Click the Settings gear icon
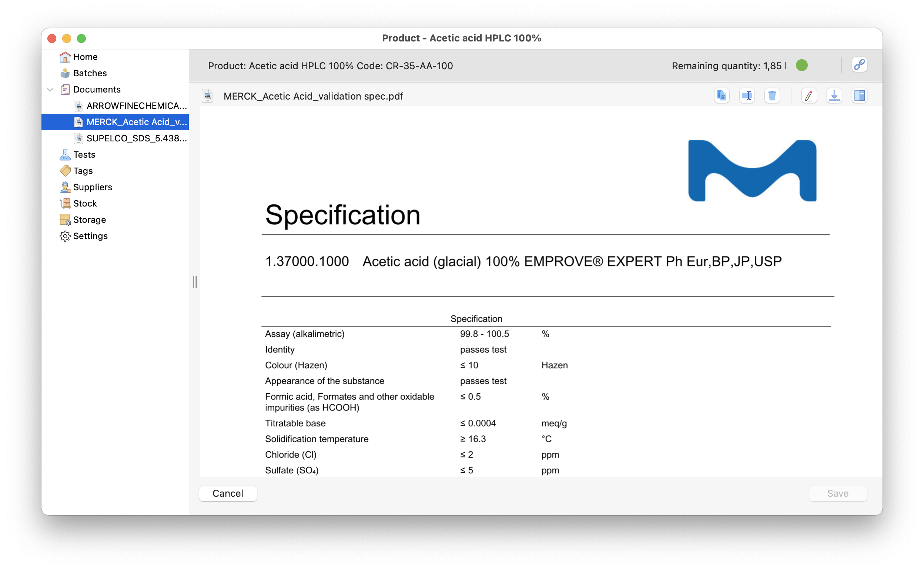924x570 pixels. coord(65,236)
